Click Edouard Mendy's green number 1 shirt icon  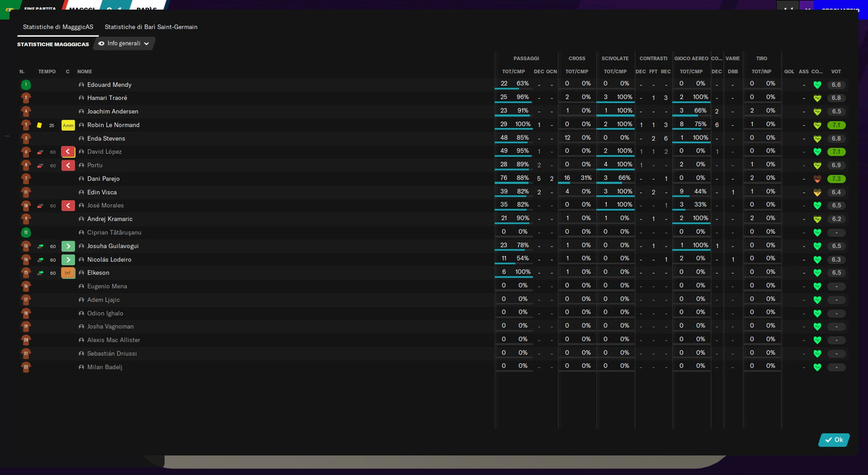click(x=26, y=85)
